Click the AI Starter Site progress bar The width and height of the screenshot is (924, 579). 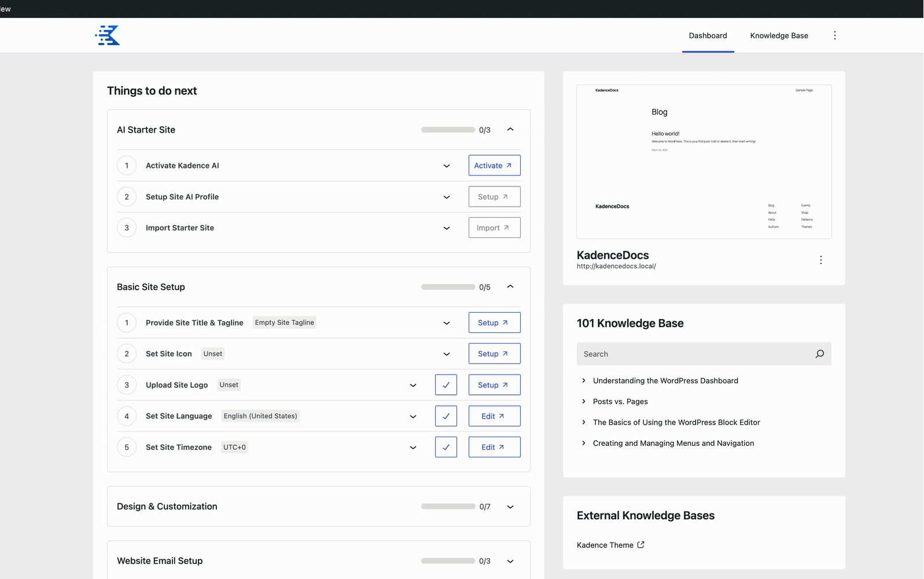448,130
